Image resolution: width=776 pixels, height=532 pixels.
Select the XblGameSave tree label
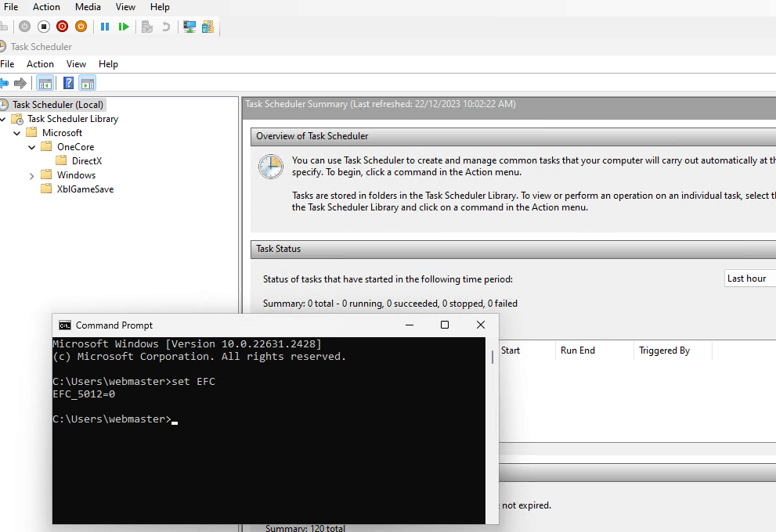(85, 189)
